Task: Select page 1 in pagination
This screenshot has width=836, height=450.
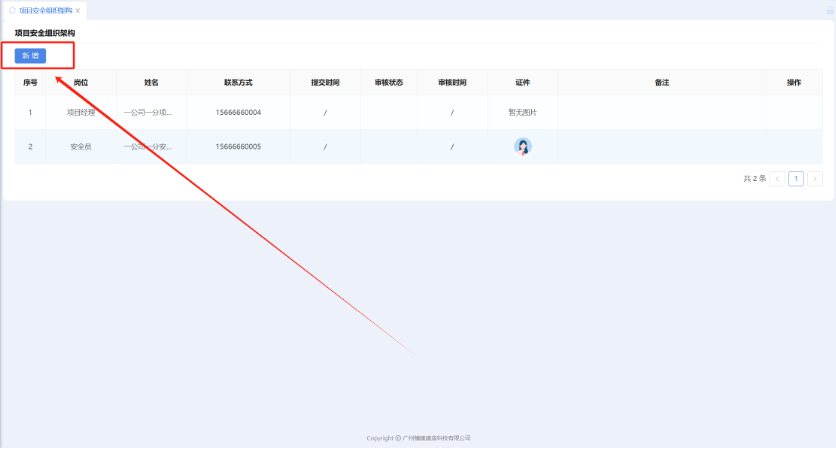Action: click(x=796, y=179)
